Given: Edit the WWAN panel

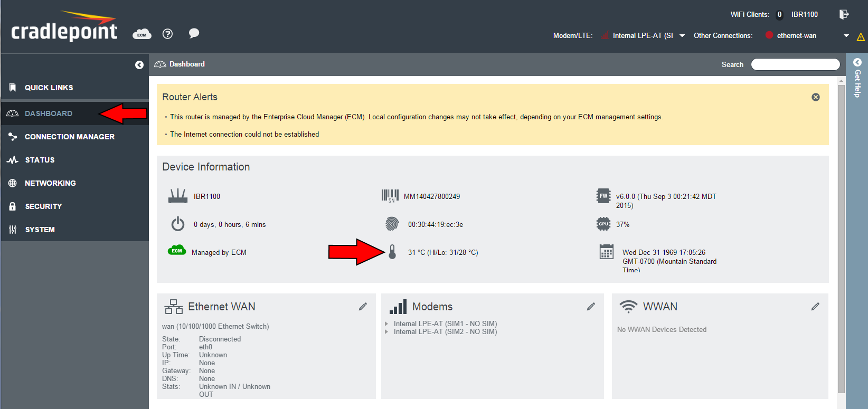Looking at the screenshot, I should 815,307.
